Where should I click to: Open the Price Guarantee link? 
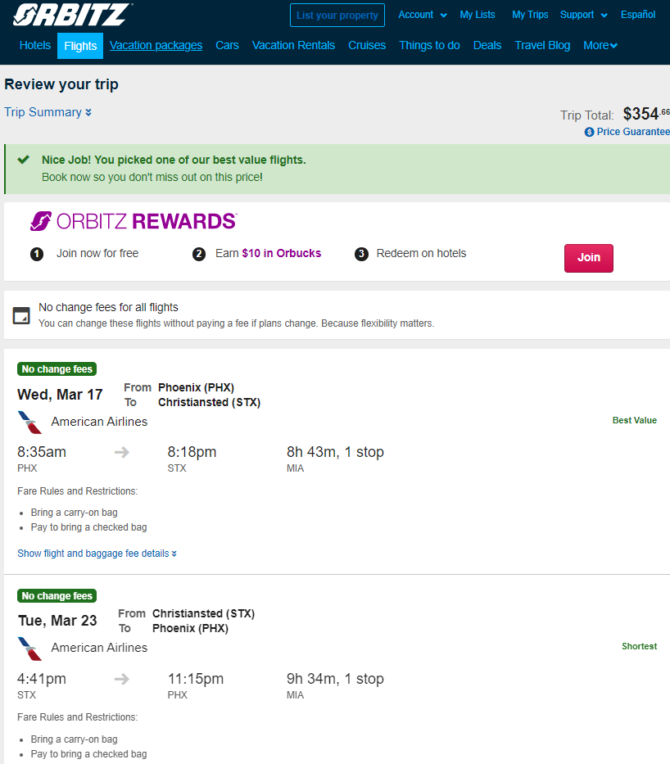point(633,132)
